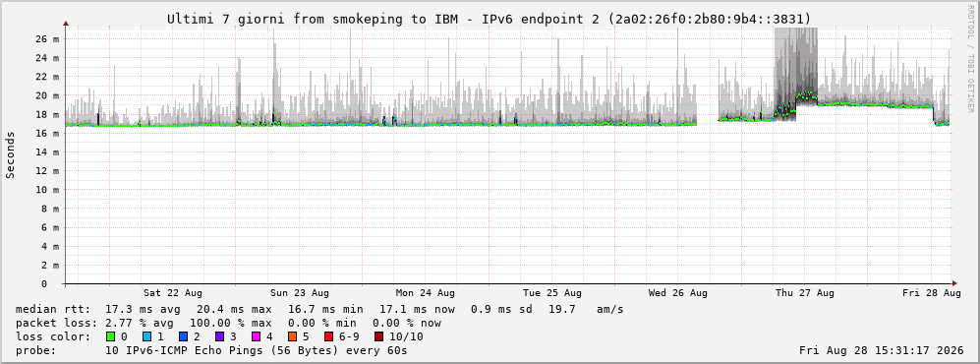Click the Mon 24 Aug date label
This screenshot has width=980, height=364.
point(425,293)
